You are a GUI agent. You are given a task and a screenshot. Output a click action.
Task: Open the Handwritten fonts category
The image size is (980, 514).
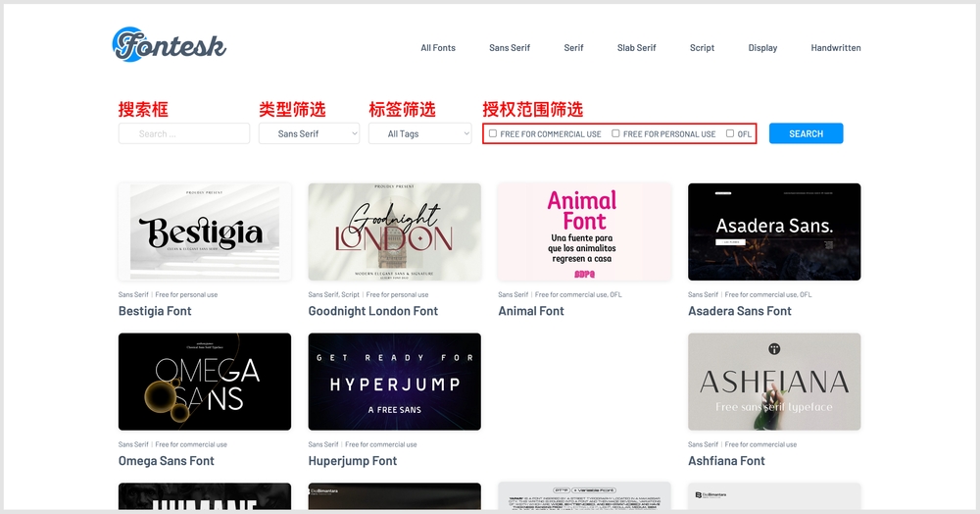[835, 48]
